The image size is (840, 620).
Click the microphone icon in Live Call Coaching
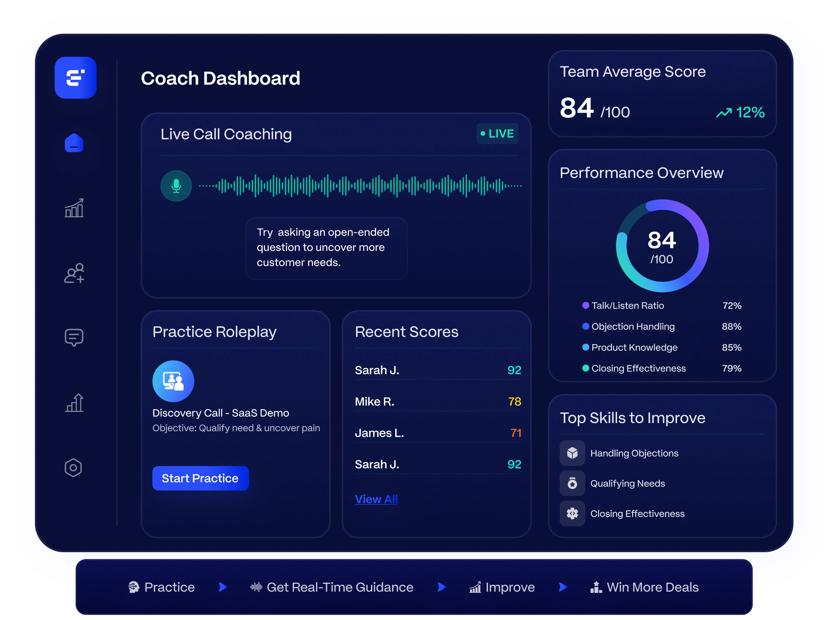[x=176, y=186]
